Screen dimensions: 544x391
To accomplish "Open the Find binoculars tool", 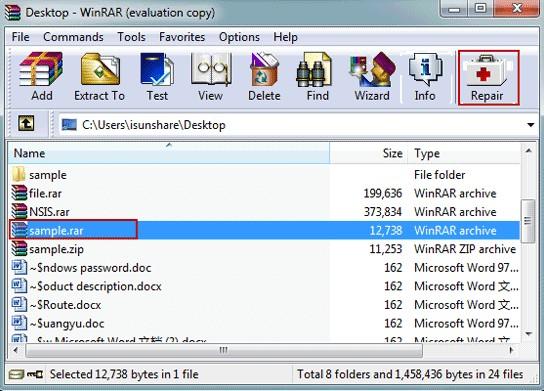I will pyautogui.click(x=317, y=77).
